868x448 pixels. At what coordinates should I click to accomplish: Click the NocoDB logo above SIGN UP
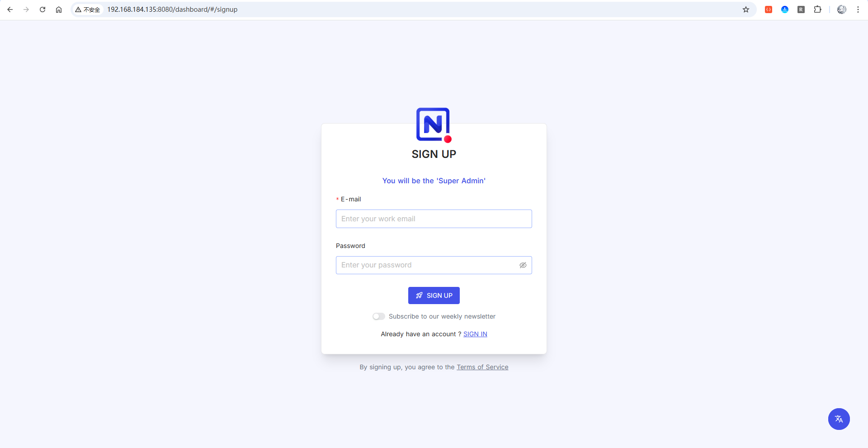(434, 125)
